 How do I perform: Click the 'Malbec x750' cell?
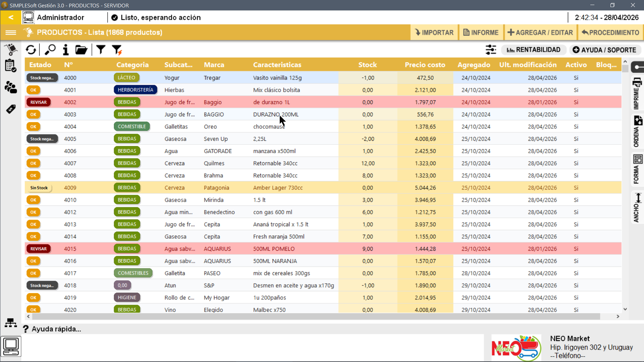[269, 310]
